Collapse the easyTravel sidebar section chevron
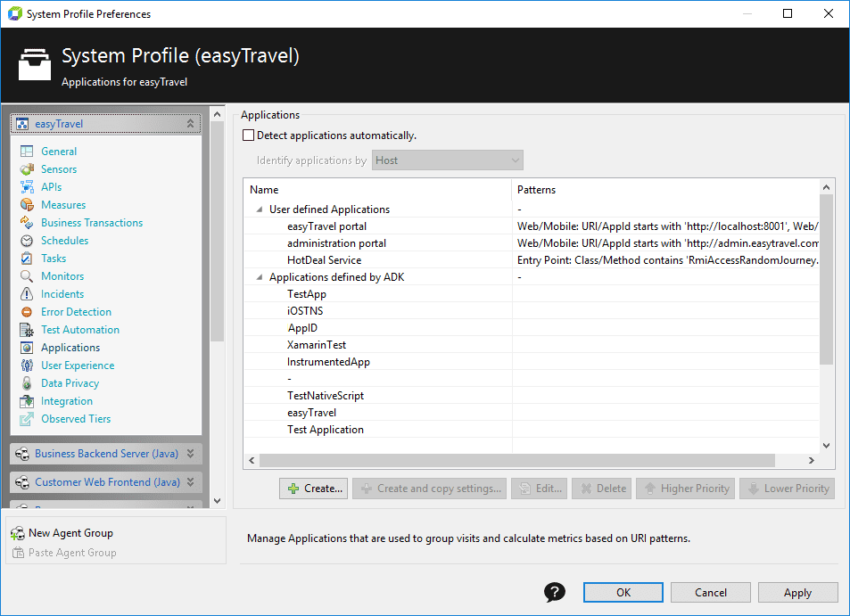The height and width of the screenshot is (616, 850). coord(190,124)
